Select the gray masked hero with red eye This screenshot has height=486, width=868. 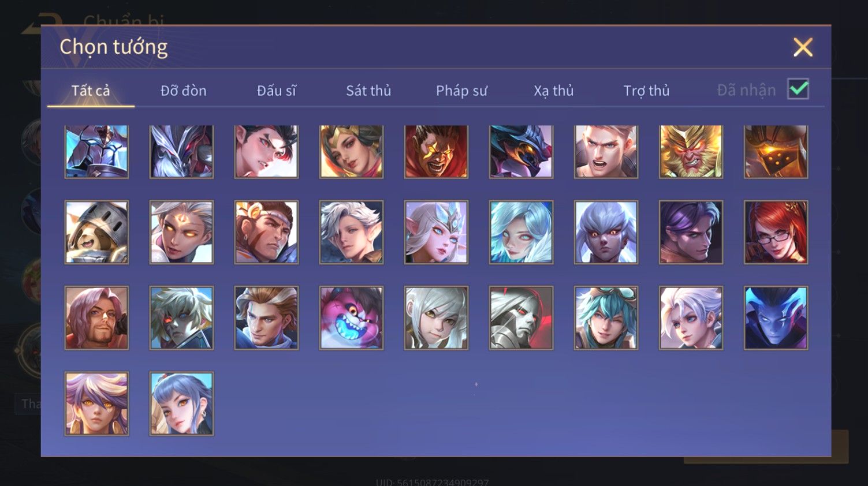(x=521, y=317)
